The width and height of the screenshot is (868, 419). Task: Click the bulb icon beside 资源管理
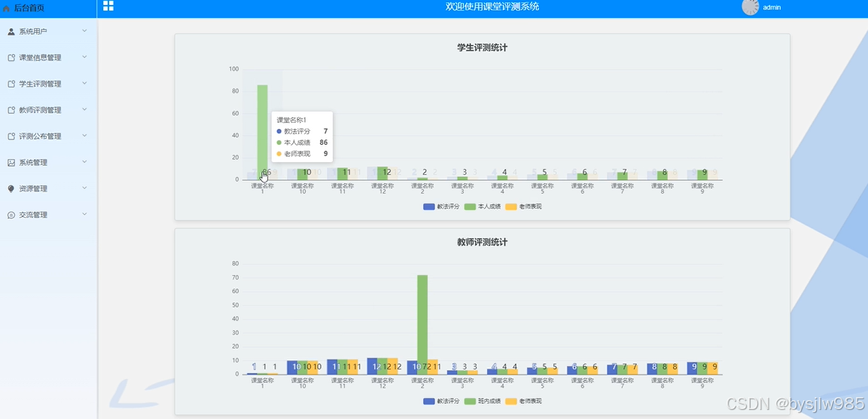coord(11,189)
